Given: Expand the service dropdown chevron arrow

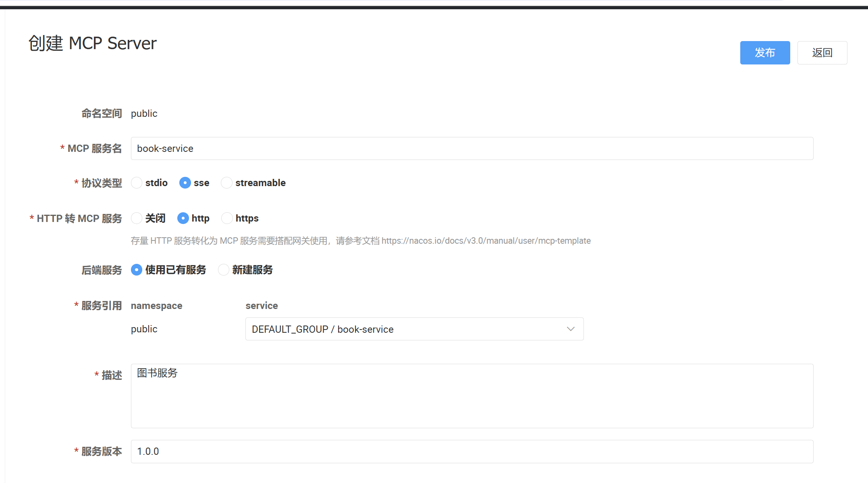Looking at the screenshot, I should [x=570, y=329].
